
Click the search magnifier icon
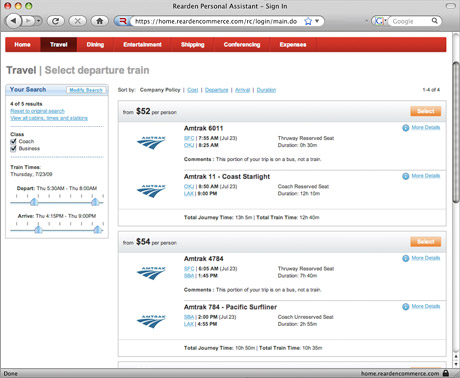coord(435,21)
